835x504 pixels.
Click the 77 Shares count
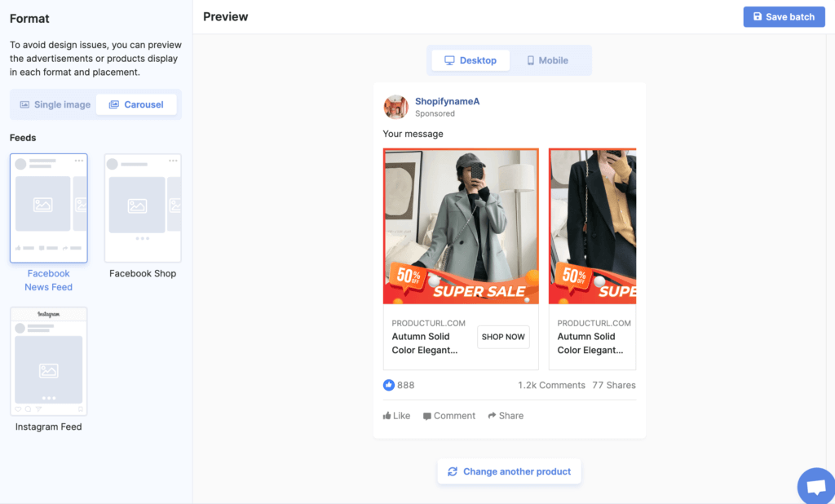(614, 385)
